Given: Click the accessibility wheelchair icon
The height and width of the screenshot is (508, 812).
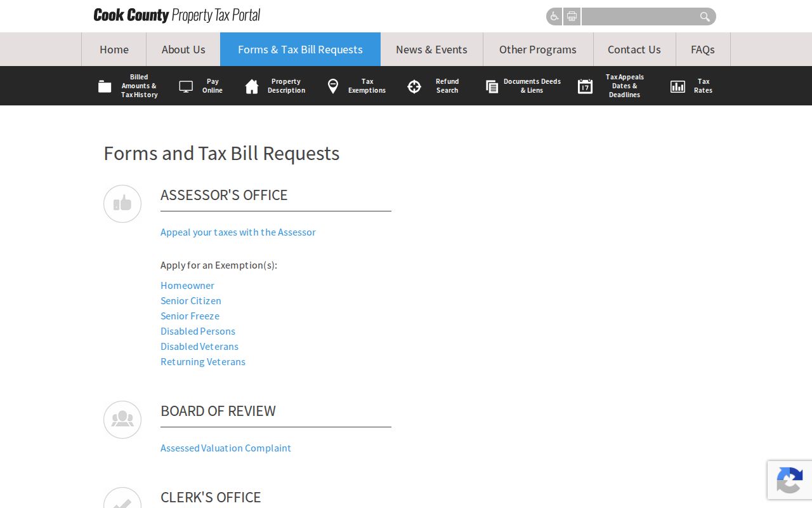Looking at the screenshot, I should coord(554,17).
